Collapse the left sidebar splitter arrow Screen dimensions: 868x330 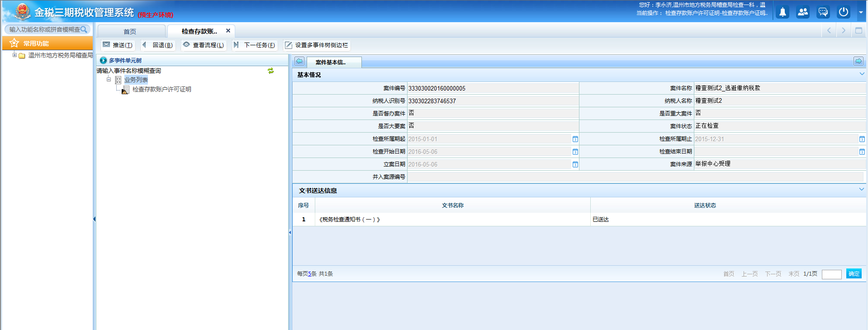(x=94, y=219)
